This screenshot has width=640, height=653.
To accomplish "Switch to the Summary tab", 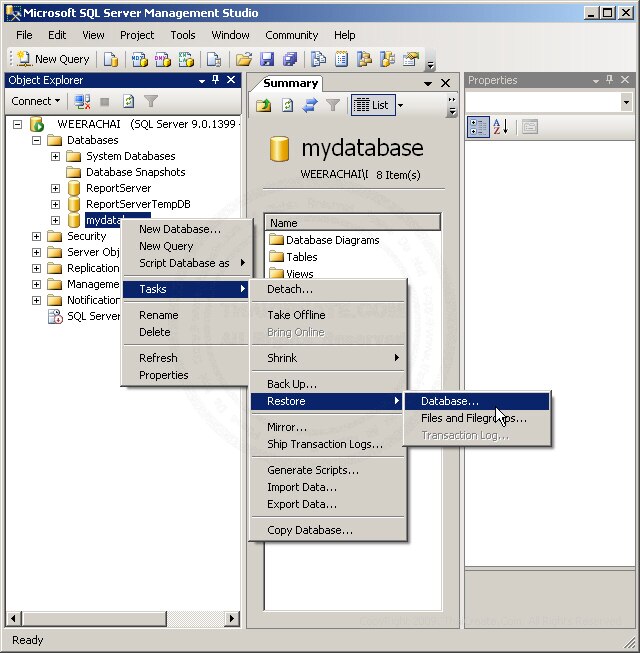I will [290, 83].
